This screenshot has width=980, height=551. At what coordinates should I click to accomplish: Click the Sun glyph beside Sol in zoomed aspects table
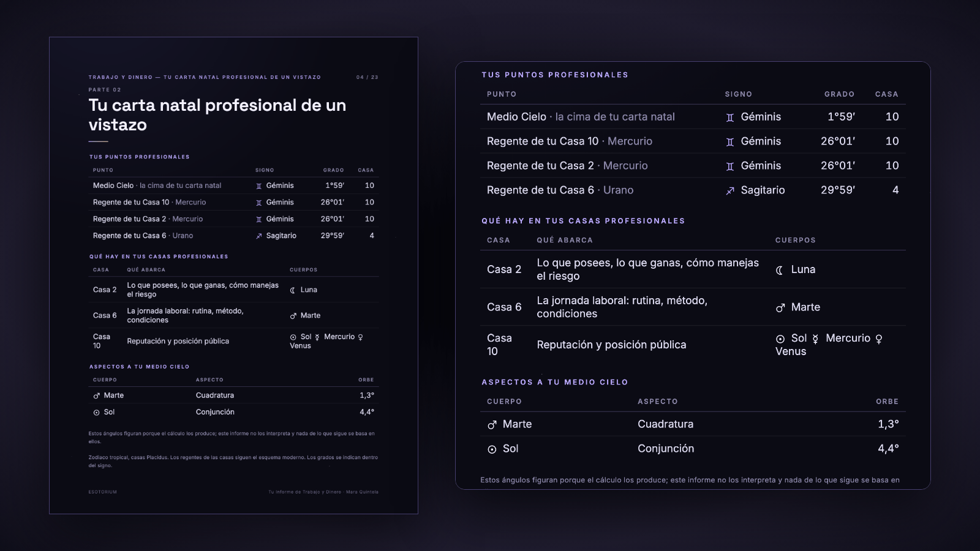[x=492, y=449]
